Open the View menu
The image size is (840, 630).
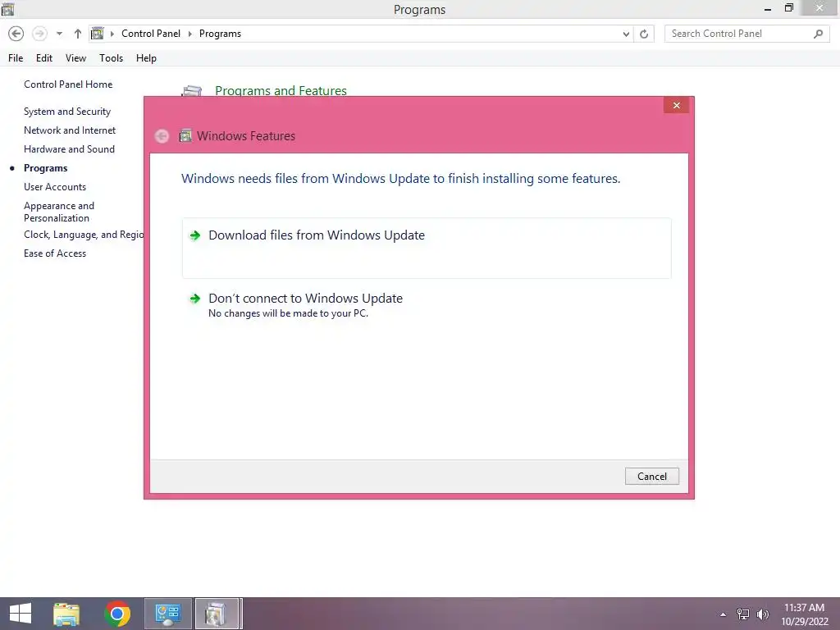75,58
